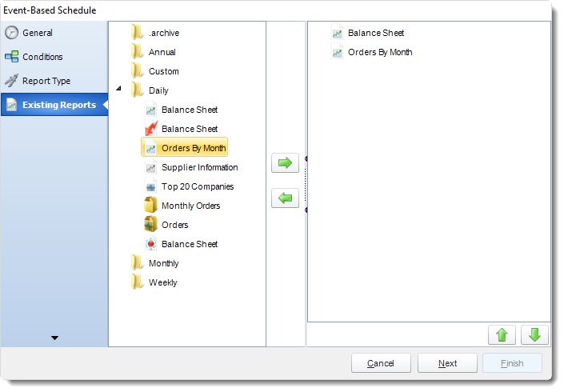Select the .archive folder label
The image size is (564, 392).
point(164,33)
